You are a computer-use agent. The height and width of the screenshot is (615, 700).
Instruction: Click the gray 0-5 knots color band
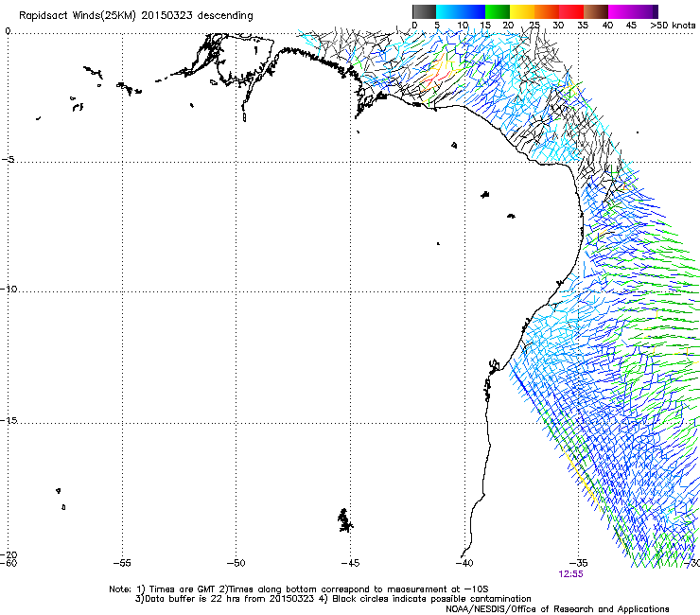coord(424,11)
